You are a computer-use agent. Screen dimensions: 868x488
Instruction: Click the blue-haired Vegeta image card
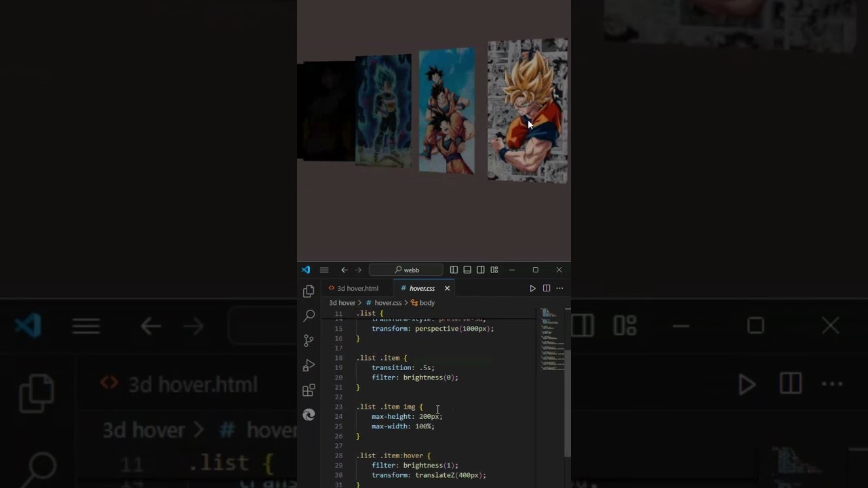coord(383,110)
